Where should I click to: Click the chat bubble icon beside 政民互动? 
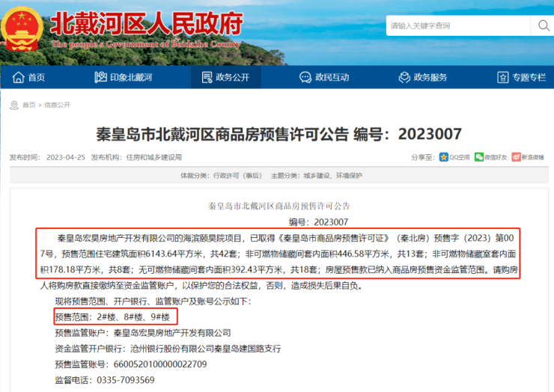tap(305, 77)
